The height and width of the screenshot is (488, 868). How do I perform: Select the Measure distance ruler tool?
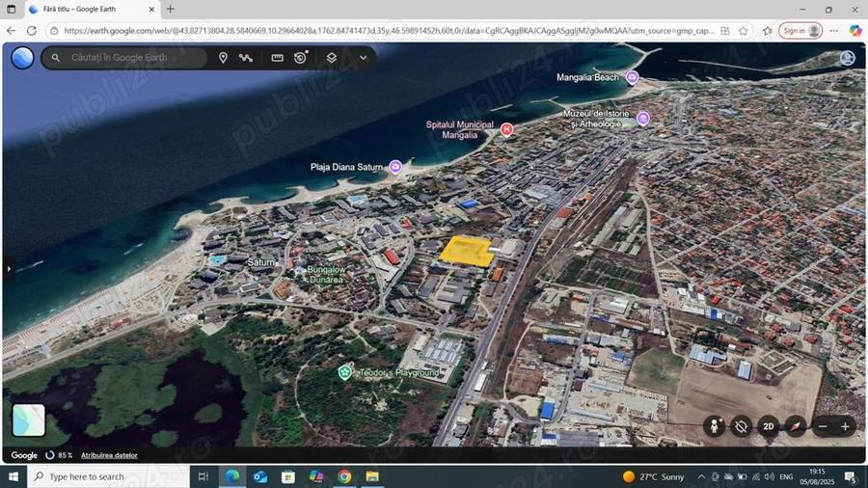[x=278, y=58]
